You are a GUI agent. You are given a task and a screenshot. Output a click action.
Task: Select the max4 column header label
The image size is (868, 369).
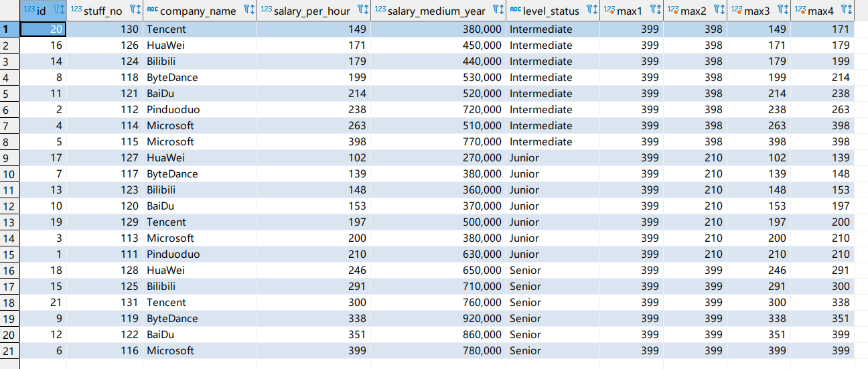click(822, 11)
